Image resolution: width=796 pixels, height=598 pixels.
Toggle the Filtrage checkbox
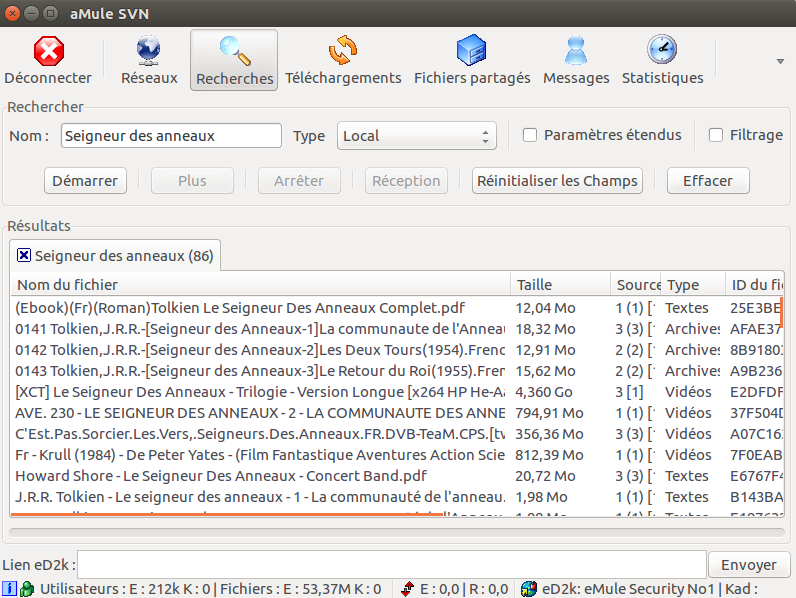point(716,135)
